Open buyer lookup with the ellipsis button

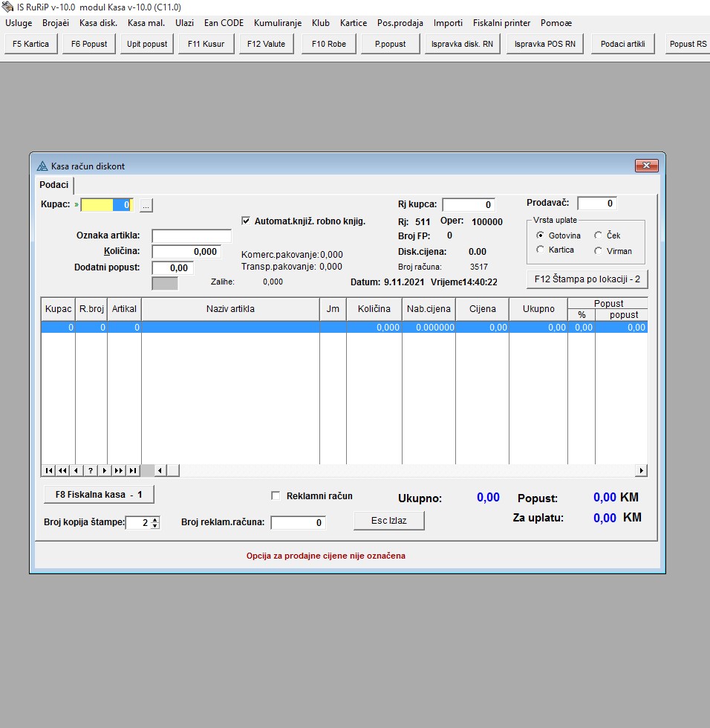coord(146,204)
